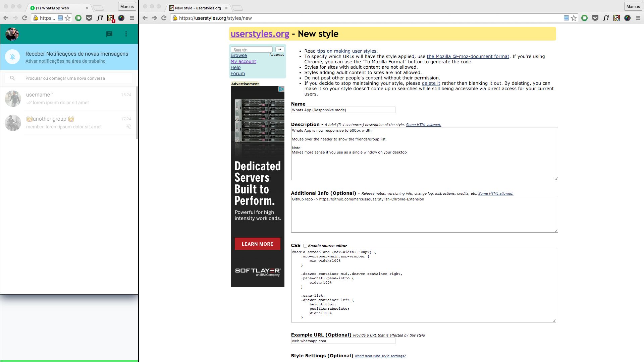Close the WhatsApp Web tab
This screenshot has width=644, height=362.
(x=87, y=8)
